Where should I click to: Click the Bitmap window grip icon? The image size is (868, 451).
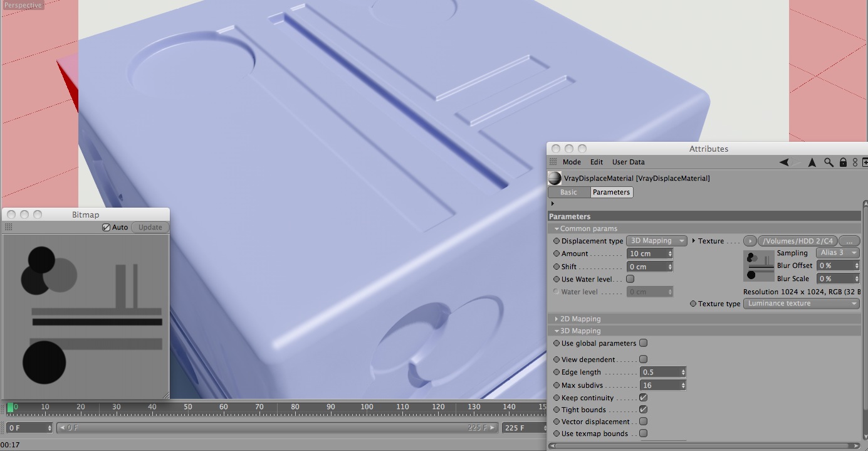pos(9,227)
